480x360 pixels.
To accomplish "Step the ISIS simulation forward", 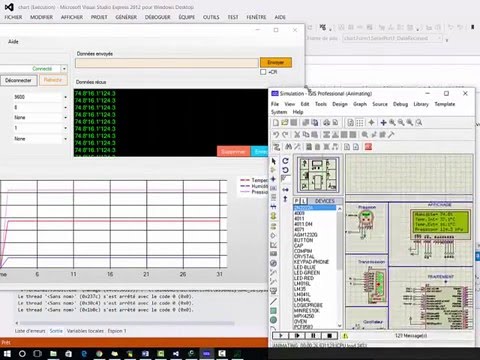I will [x=297, y=336].
